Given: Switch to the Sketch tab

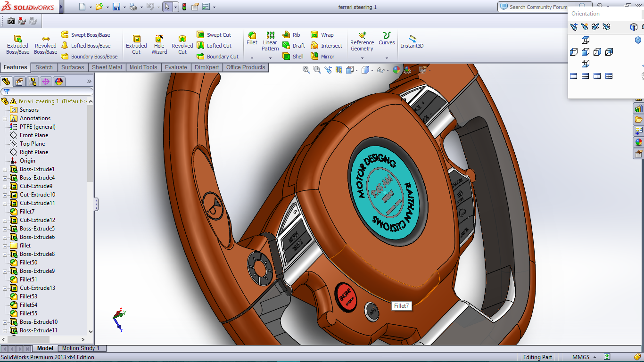Looking at the screenshot, I should (x=44, y=67).
